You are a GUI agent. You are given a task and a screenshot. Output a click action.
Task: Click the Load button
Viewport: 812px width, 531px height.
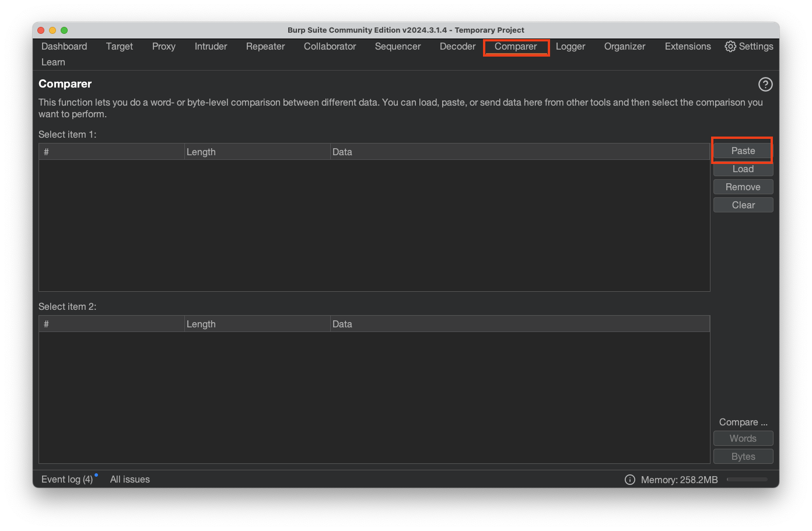coord(743,169)
